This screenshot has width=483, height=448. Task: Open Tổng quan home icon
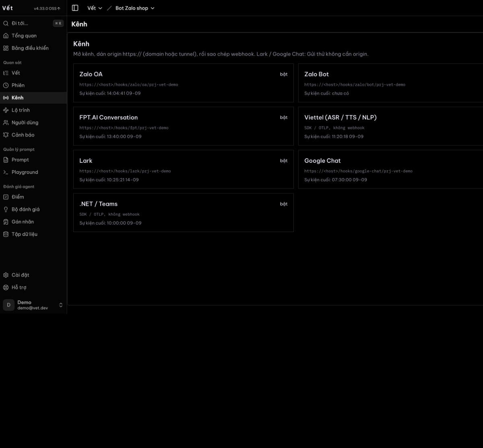6,36
